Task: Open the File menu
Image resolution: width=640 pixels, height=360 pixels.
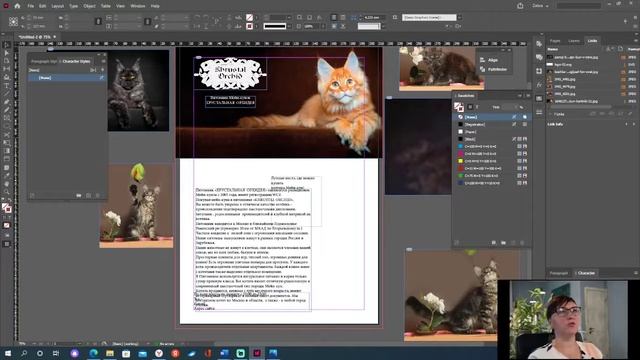Action: 31,6
